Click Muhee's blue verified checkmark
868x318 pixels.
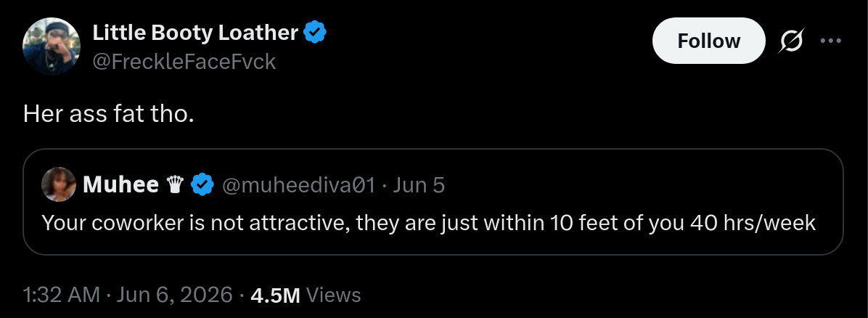[202, 184]
